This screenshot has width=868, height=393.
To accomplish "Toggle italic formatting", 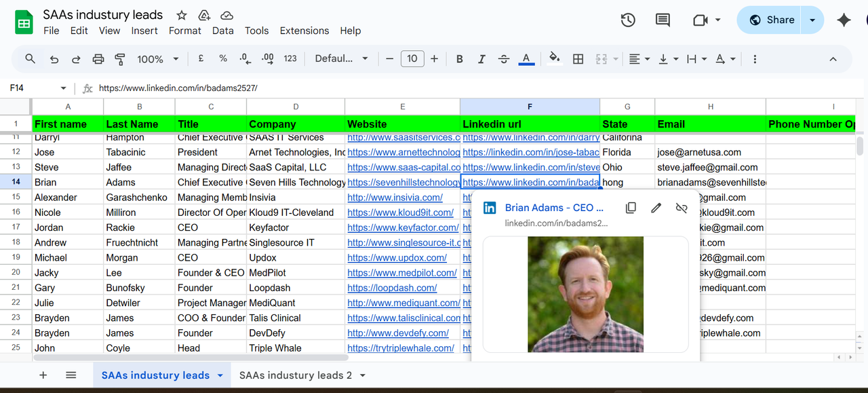I will tap(481, 59).
